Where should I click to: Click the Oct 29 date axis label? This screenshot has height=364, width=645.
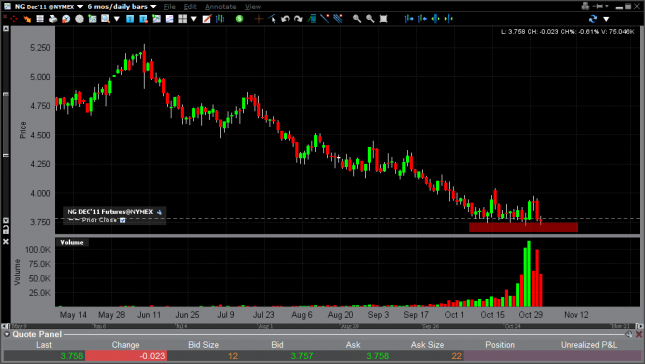point(531,315)
